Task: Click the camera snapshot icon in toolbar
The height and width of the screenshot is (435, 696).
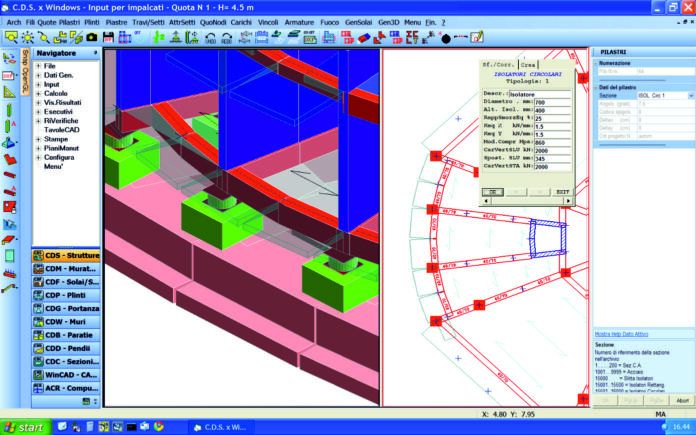Action: tap(92, 37)
